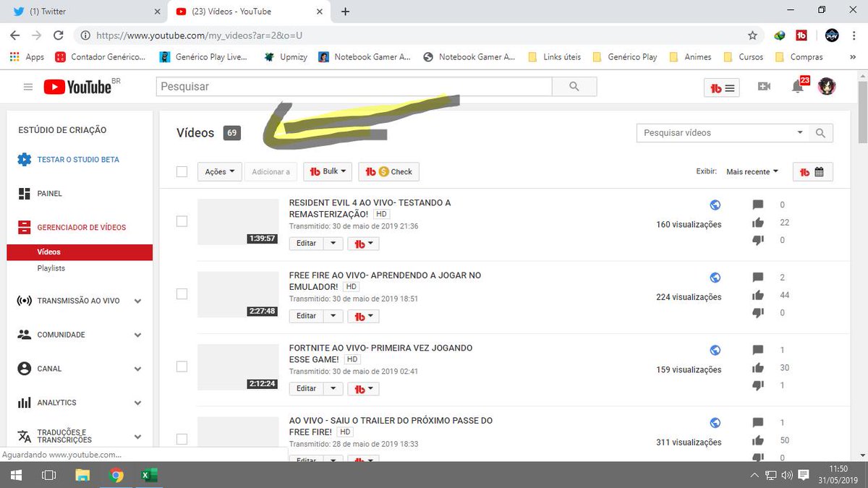868x488 pixels.
Task: Open Editar dropdown arrow for Resident Evil 4 video
Action: [x=333, y=244]
